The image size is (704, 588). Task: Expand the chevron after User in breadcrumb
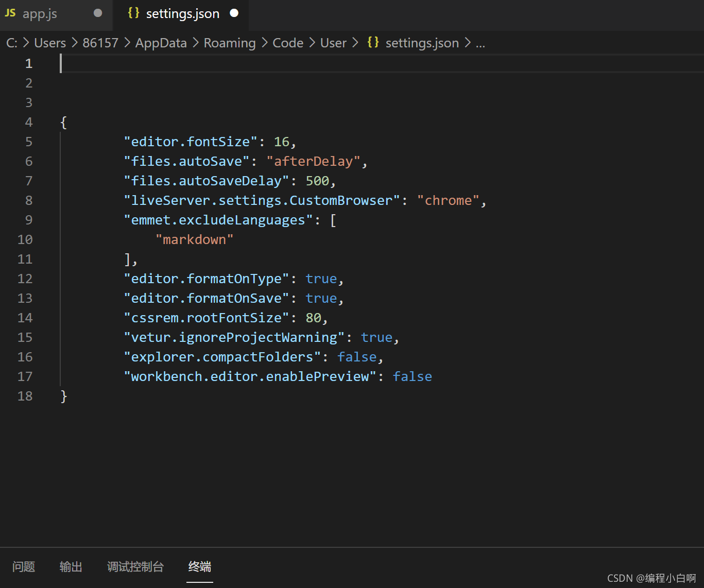(355, 43)
